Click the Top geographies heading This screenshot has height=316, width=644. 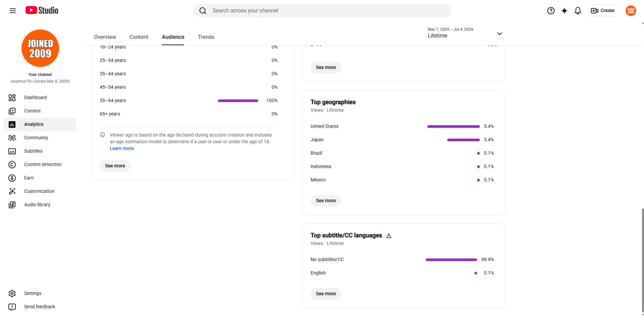point(333,102)
